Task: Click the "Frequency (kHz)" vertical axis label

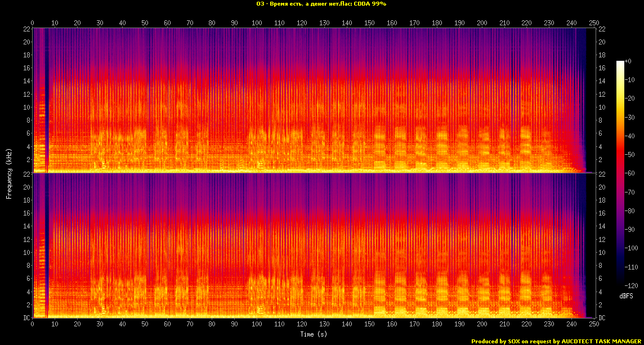Action: point(9,174)
